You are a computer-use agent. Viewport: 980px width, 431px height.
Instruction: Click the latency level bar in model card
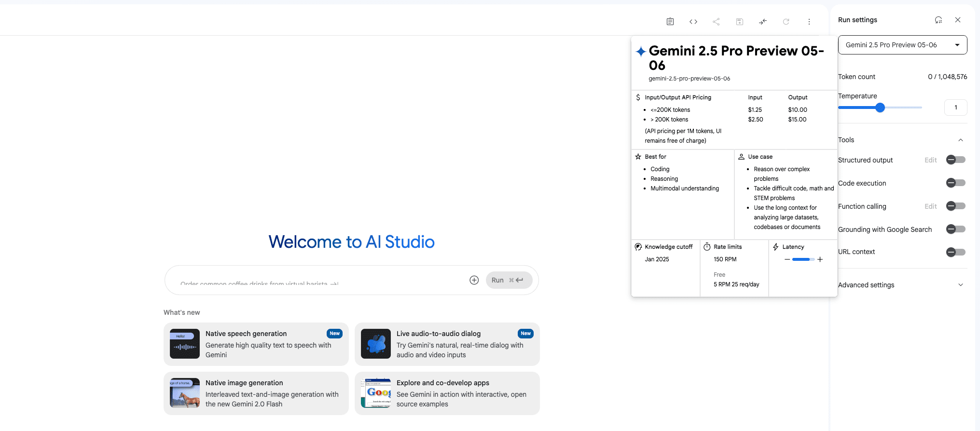click(x=803, y=259)
